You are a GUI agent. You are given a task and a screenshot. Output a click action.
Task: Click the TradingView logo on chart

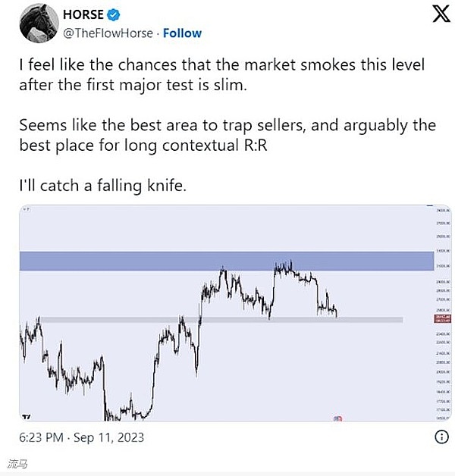tap(27, 416)
